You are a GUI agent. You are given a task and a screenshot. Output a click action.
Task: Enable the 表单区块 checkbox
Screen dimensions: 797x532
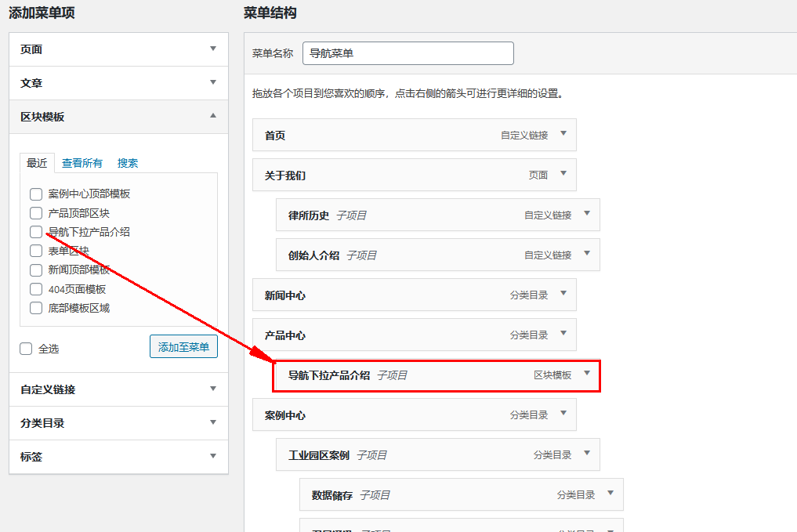35,251
